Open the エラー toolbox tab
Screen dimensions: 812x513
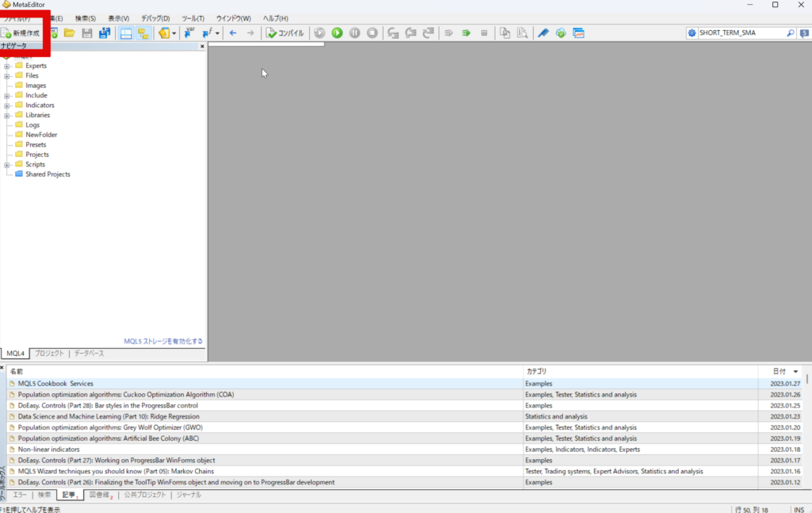point(19,495)
